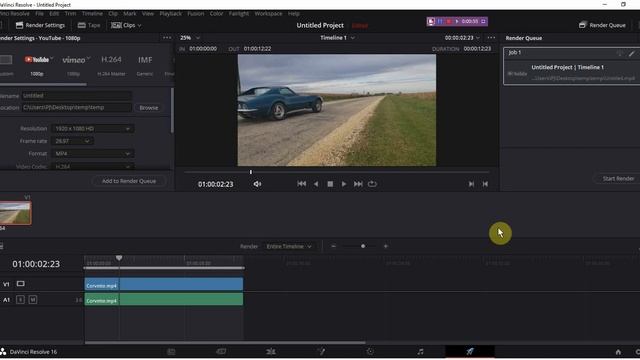Open the Frame rate 29.97 dropdown

coord(72,141)
